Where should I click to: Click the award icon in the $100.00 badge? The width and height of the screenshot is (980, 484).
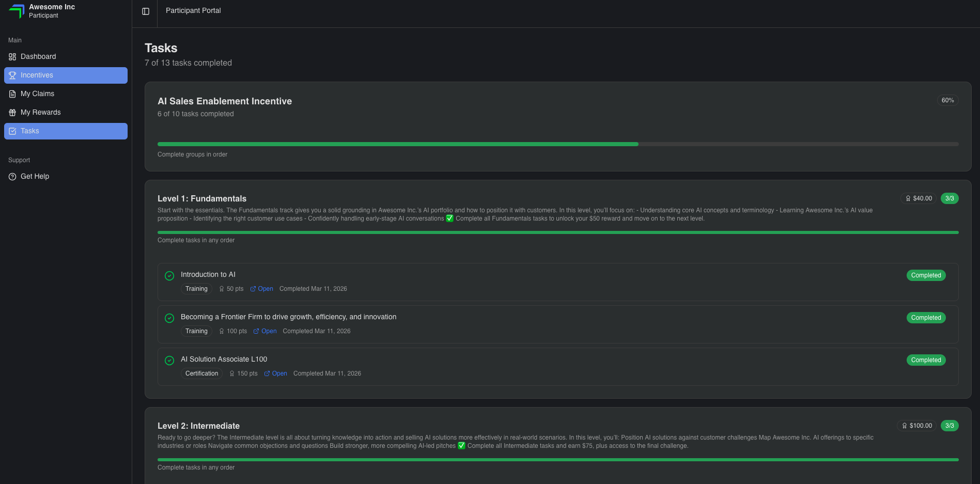pyautogui.click(x=905, y=426)
